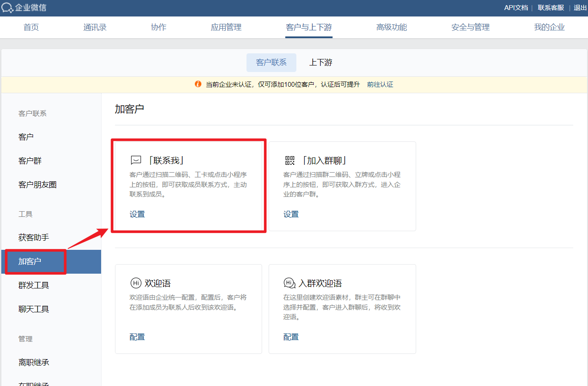
Task: Click the 欢迎语 card title
Action: point(158,283)
